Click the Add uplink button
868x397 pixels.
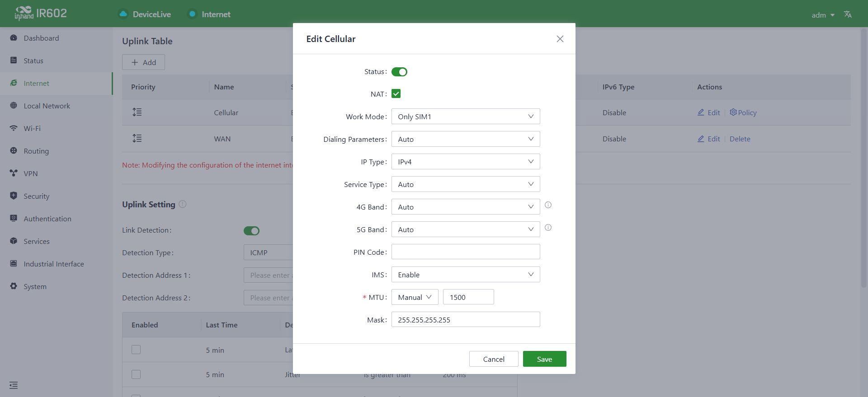coord(143,62)
